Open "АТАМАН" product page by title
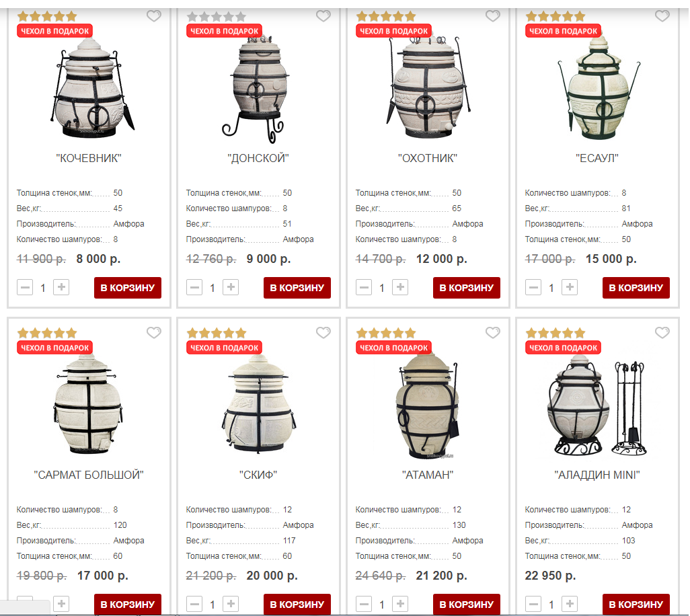Screen dimensions: 690x616 point(428,475)
